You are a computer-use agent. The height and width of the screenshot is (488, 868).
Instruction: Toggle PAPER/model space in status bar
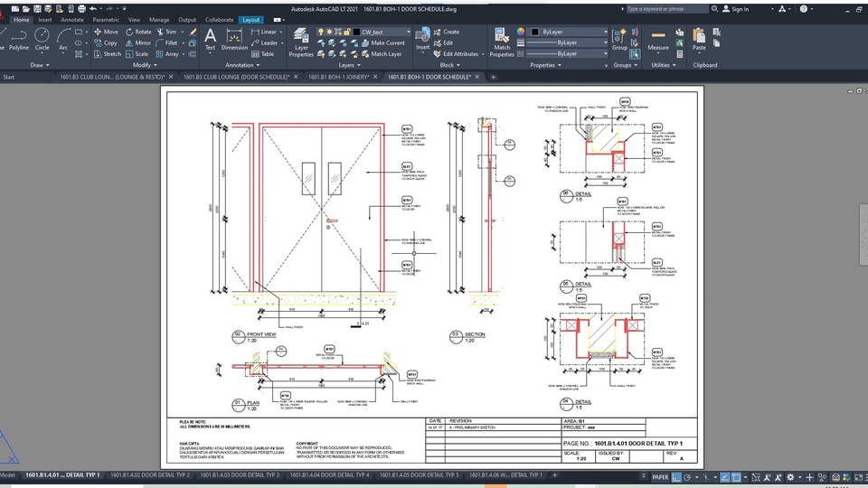pyautogui.click(x=660, y=477)
